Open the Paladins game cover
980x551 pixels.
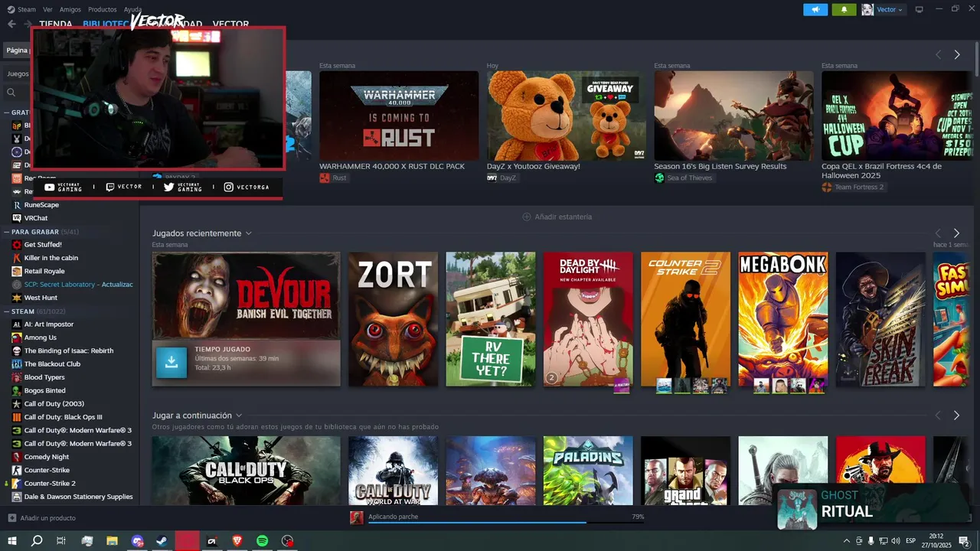pyautogui.click(x=588, y=471)
